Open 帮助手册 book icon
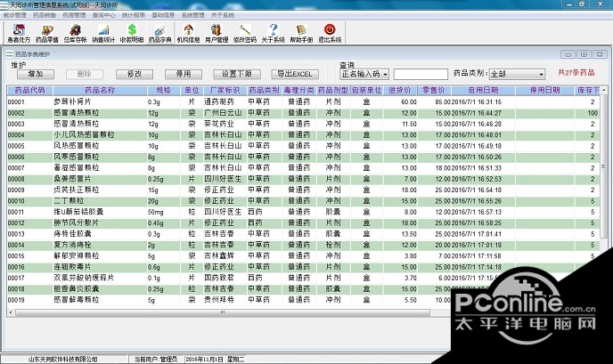 pos(301,33)
